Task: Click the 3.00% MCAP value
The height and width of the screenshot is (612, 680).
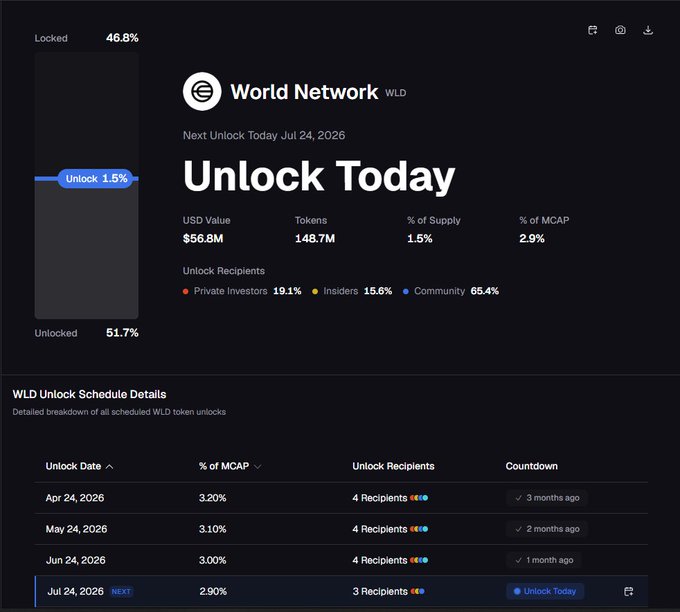Action: click(x=212, y=560)
